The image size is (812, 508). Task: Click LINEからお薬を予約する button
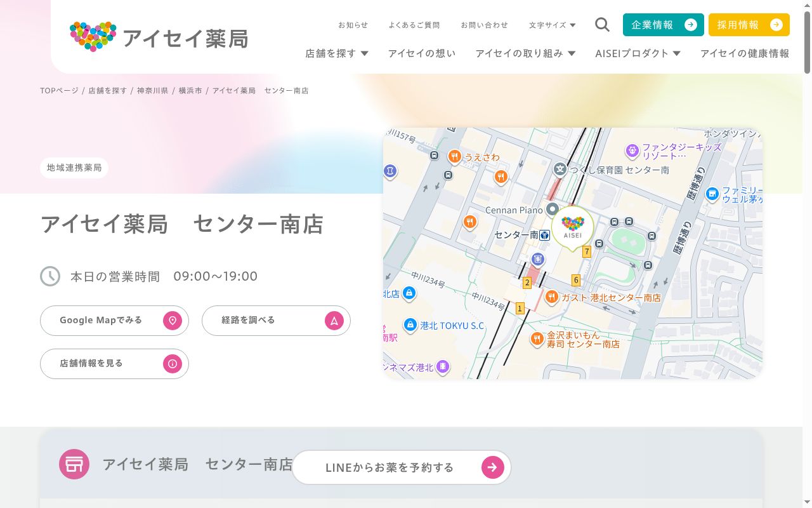click(x=402, y=467)
